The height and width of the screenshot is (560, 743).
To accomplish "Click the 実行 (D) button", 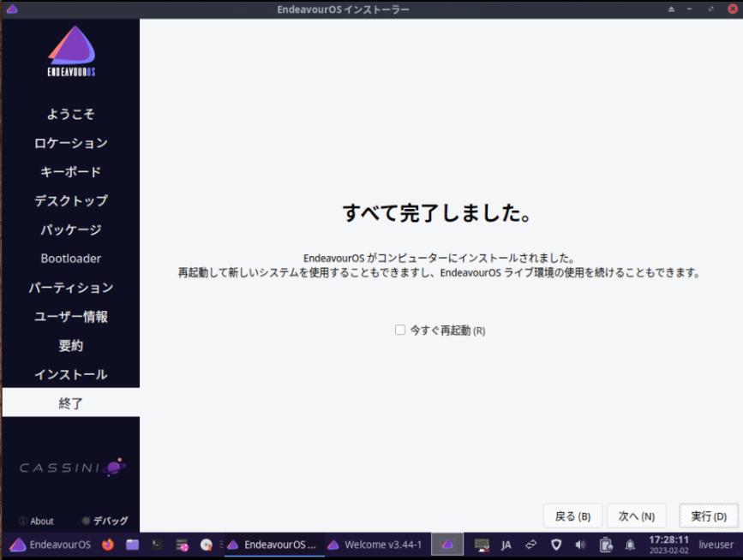I will 709,516.
